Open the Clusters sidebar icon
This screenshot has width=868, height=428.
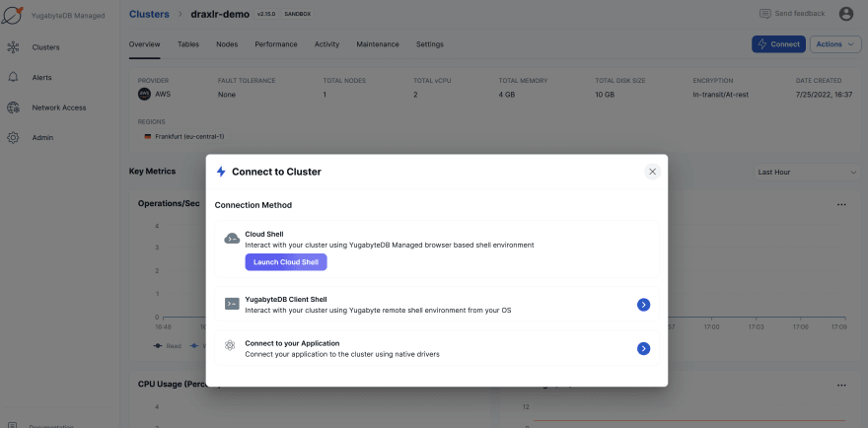13,47
